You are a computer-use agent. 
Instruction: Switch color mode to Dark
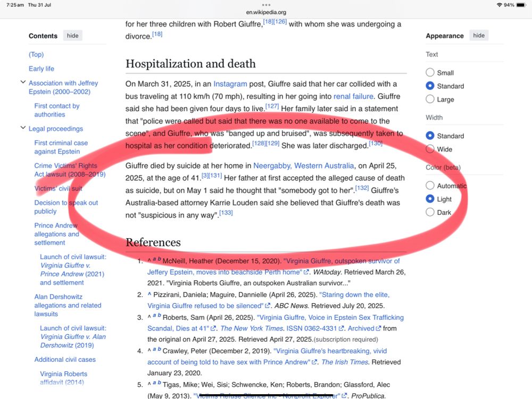(x=430, y=212)
